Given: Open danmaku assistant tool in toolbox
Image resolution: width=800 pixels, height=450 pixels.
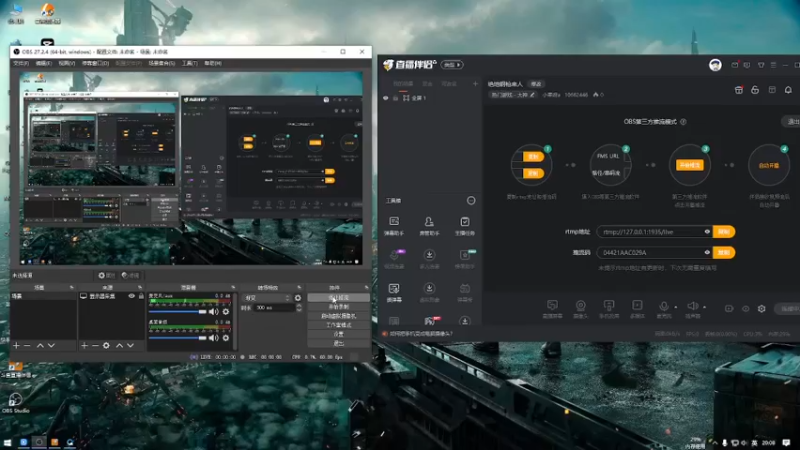Looking at the screenshot, I should pyautogui.click(x=394, y=226).
